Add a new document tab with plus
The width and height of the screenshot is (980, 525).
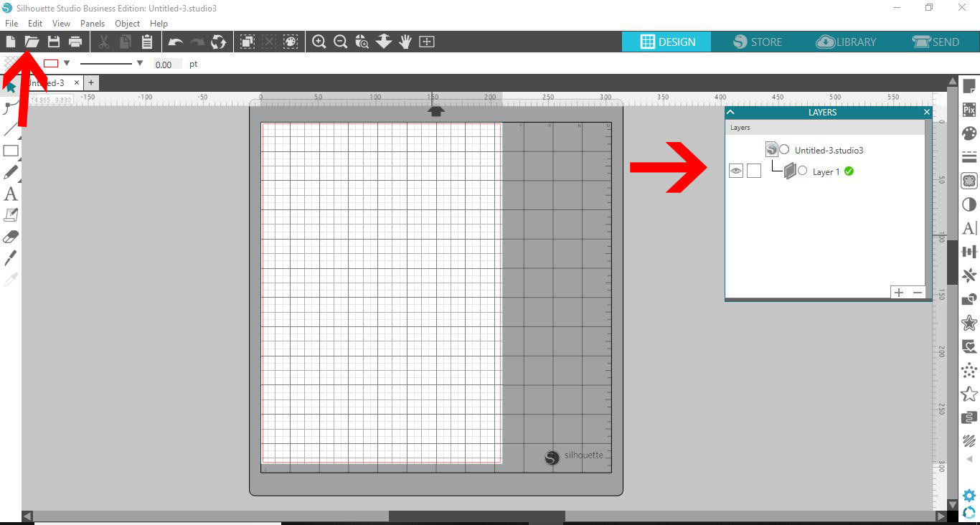click(x=91, y=83)
